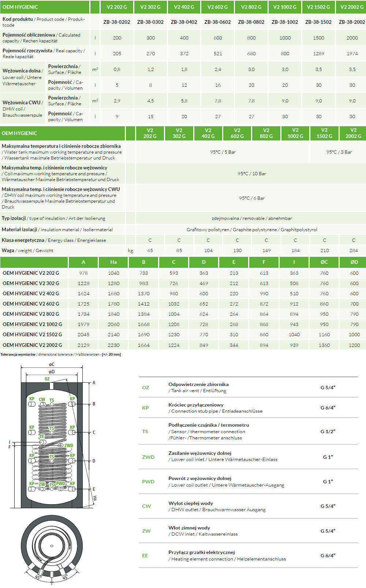Click dimension value 1624
The height and width of the screenshot is (588, 366).
pyautogui.click(x=83, y=293)
